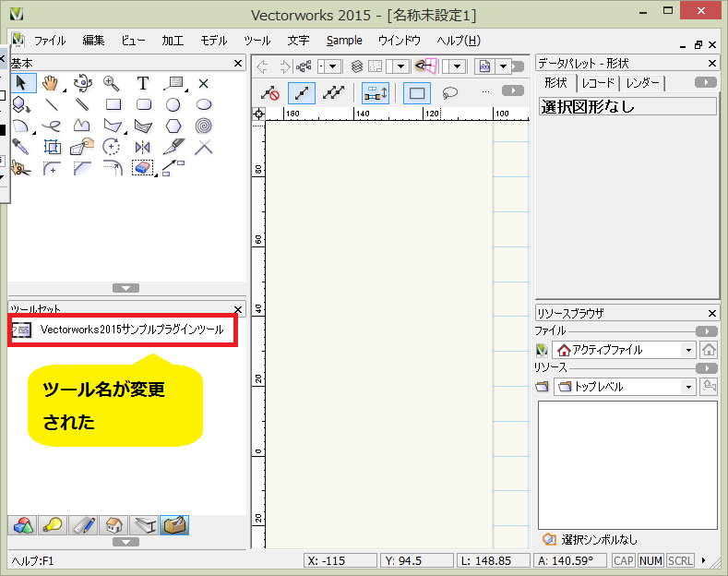
Task: Select the arrow Selection tool
Action: coord(21,83)
